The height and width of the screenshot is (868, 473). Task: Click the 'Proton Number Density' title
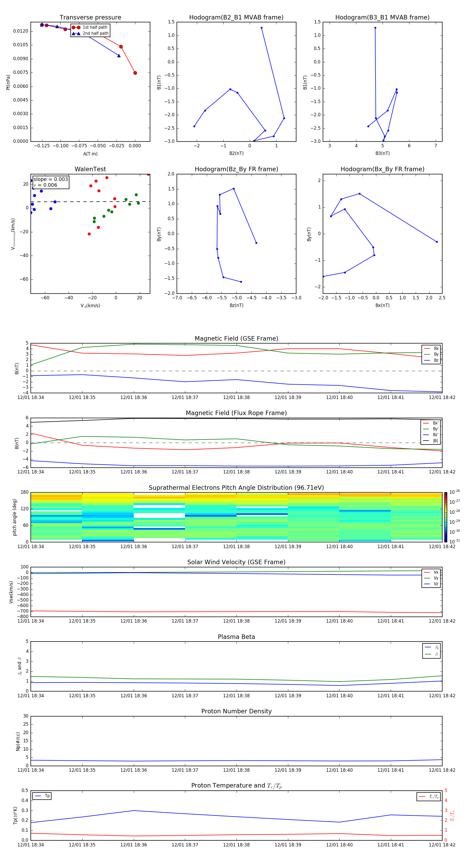(x=236, y=711)
